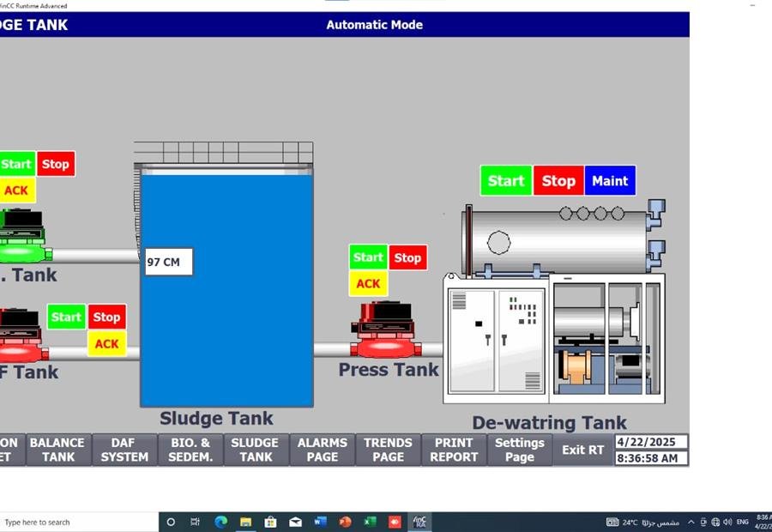Click the 'Press Tank' label

click(389, 370)
